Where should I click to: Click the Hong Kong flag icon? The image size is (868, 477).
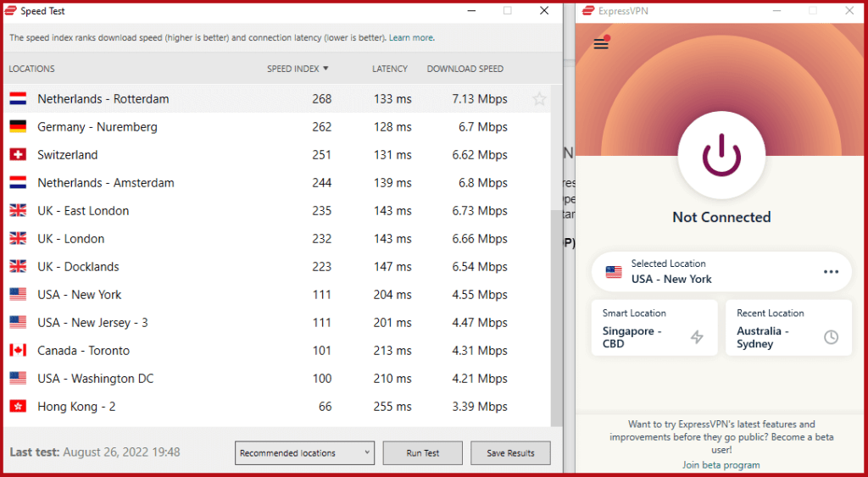(x=19, y=407)
